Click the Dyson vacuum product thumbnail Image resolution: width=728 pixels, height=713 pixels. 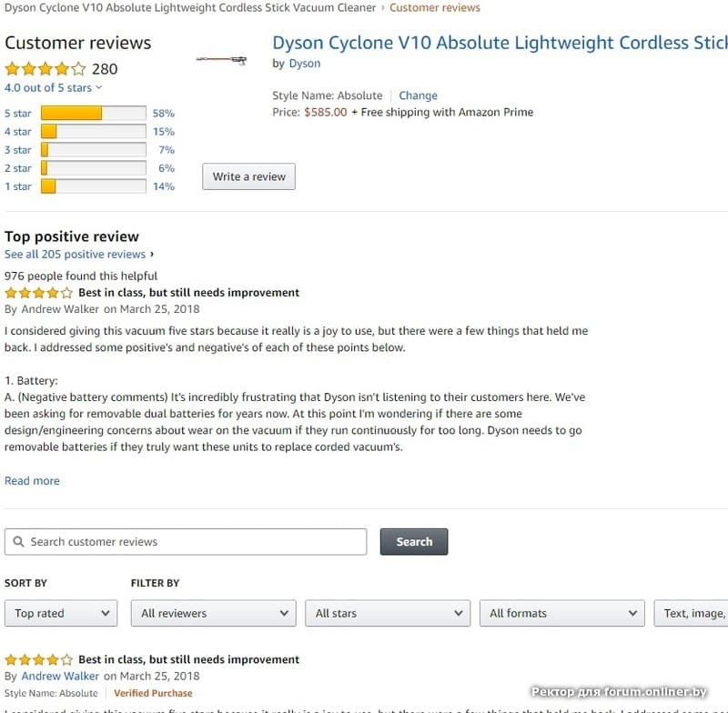tap(222, 61)
